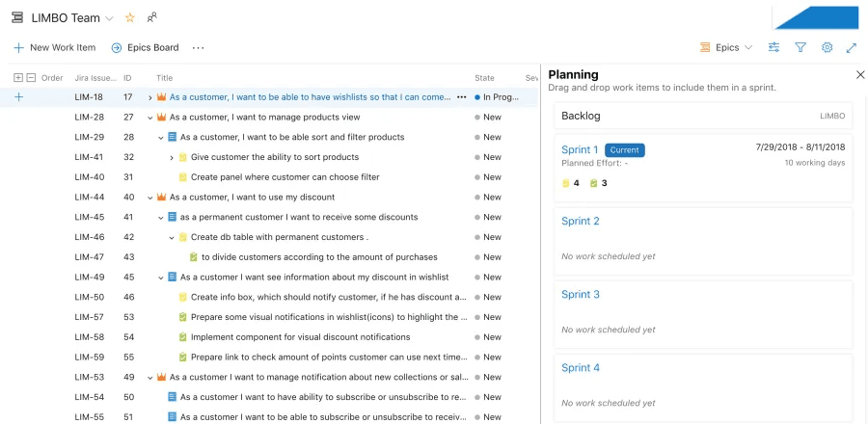The width and height of the screenshot is (868, 424).
Task: Open the team members icon
Action: coord(151,17)
